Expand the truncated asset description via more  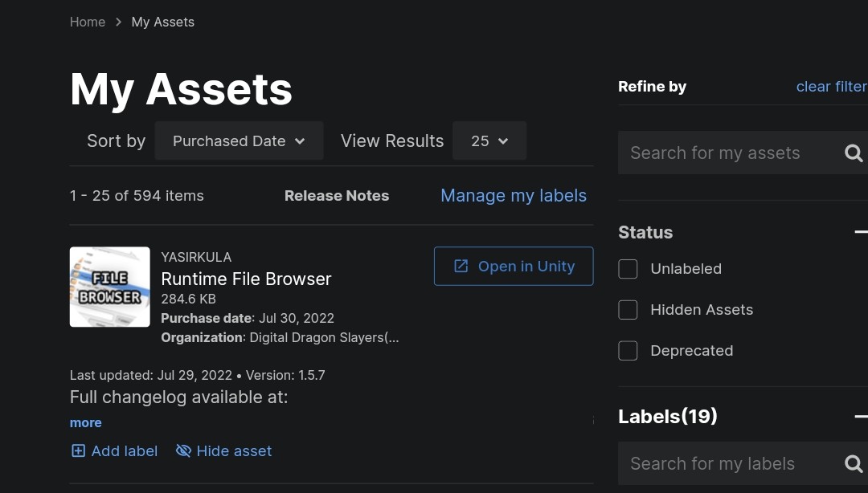(x=85, y=422)
